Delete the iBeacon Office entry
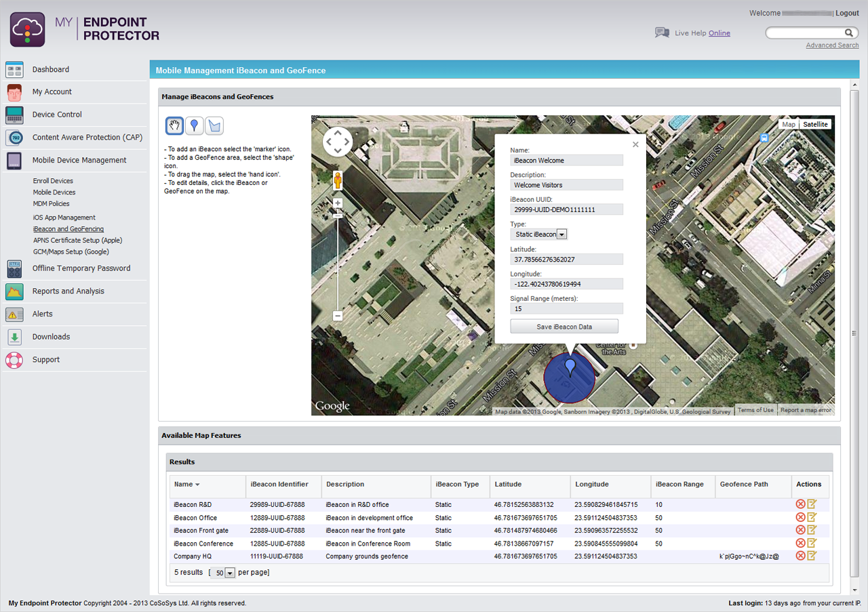 pos(800,517)
